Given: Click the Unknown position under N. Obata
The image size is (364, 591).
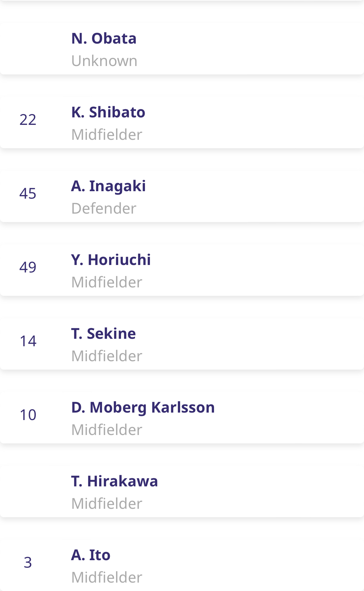Looking at the screenshot, I should [x=104, y=61].
